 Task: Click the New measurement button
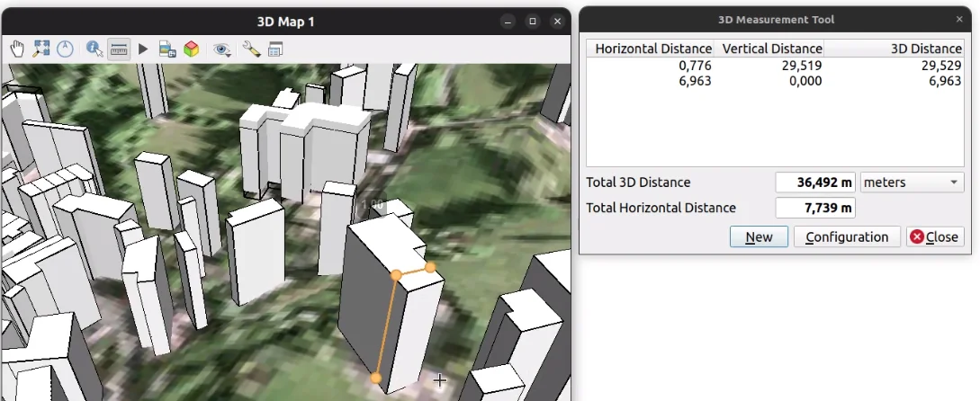point(759,237)
